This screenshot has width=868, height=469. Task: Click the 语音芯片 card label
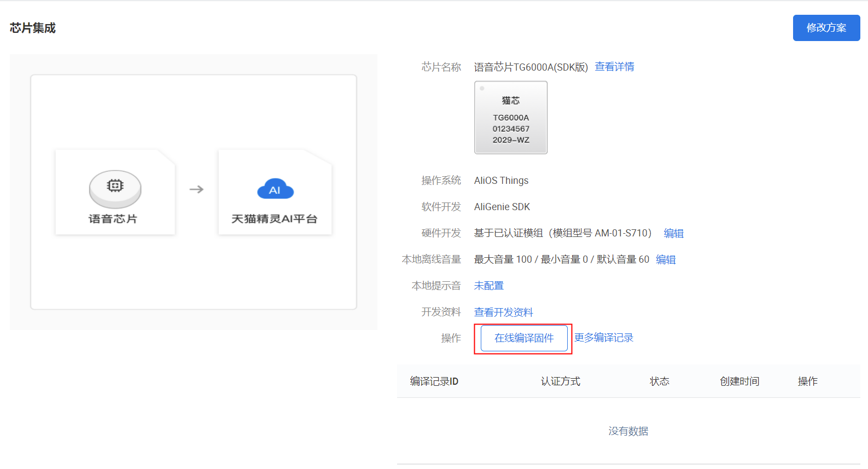113,219
